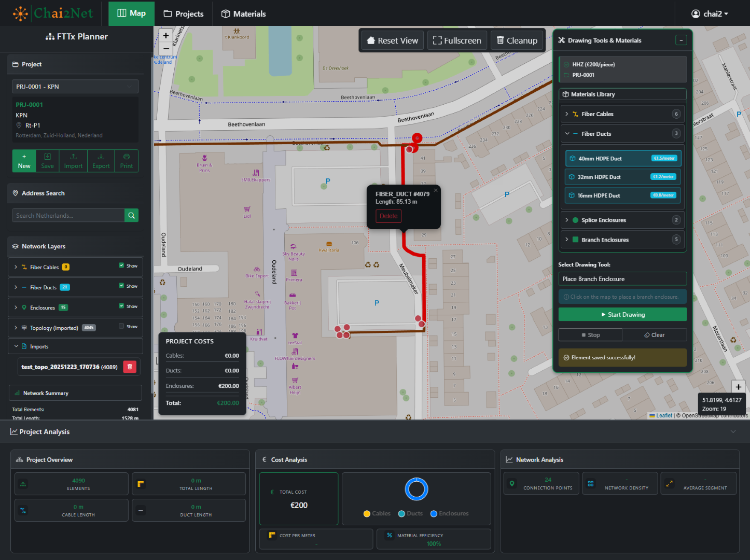Viewport: 750px width, 560px height.
Task: Click the Search Netherlands input field
Action: click(68, 216)
